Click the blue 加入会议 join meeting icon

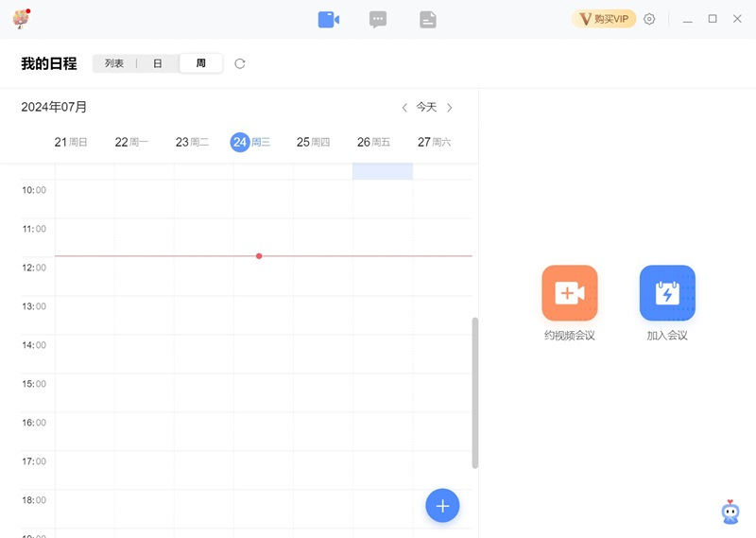(x=667, y=293)
